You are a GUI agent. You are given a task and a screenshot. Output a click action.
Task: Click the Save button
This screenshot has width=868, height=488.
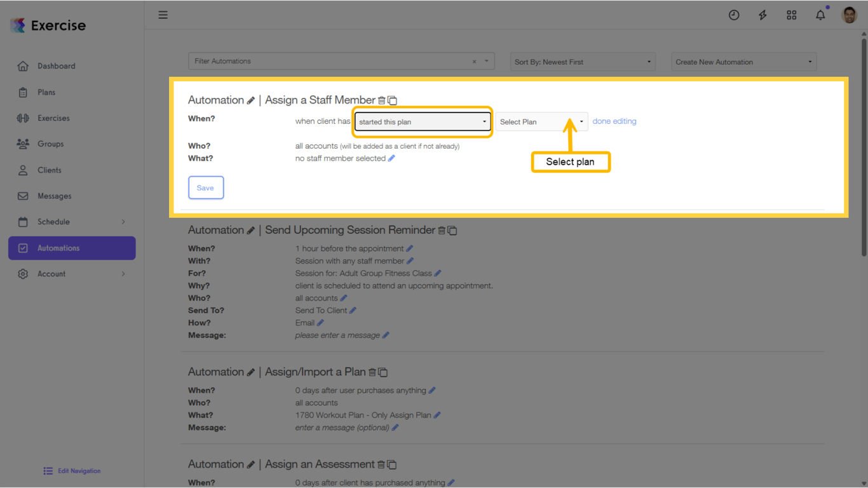coord(206,187)
